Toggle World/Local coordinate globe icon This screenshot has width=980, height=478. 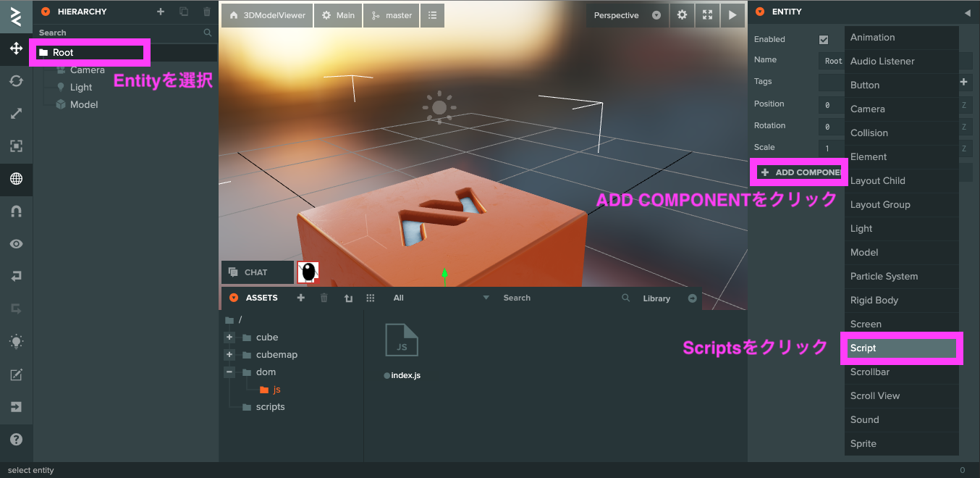click(16, 179)
